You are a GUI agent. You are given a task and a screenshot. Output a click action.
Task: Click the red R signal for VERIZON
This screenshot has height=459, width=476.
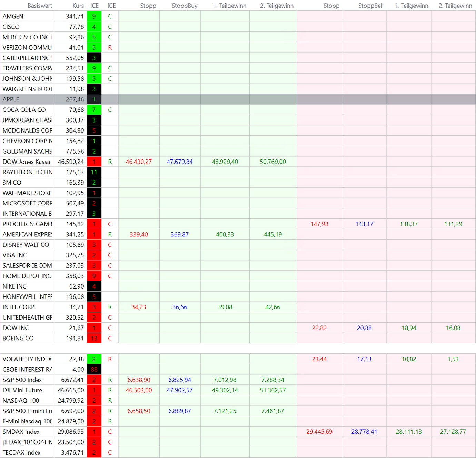[110, 48]
